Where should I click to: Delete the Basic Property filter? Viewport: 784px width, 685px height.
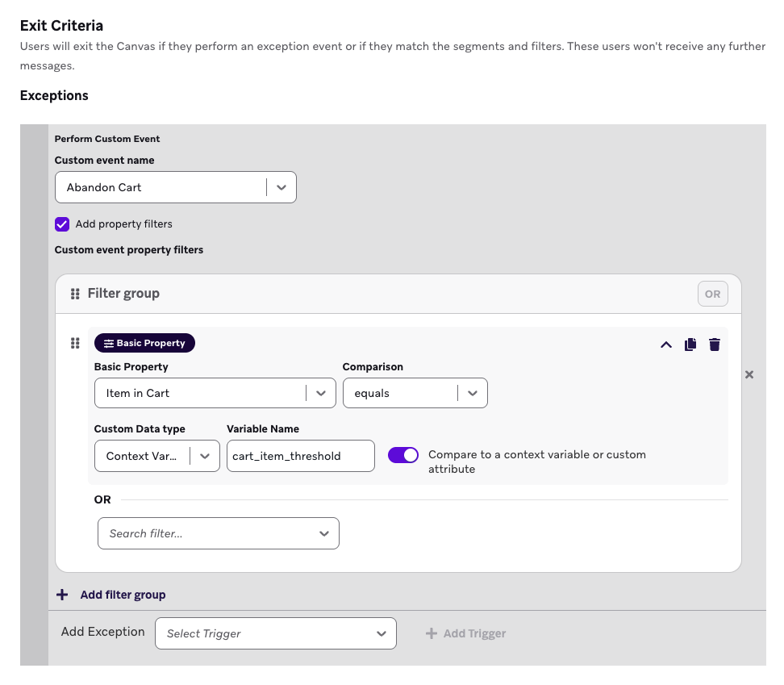715,344
